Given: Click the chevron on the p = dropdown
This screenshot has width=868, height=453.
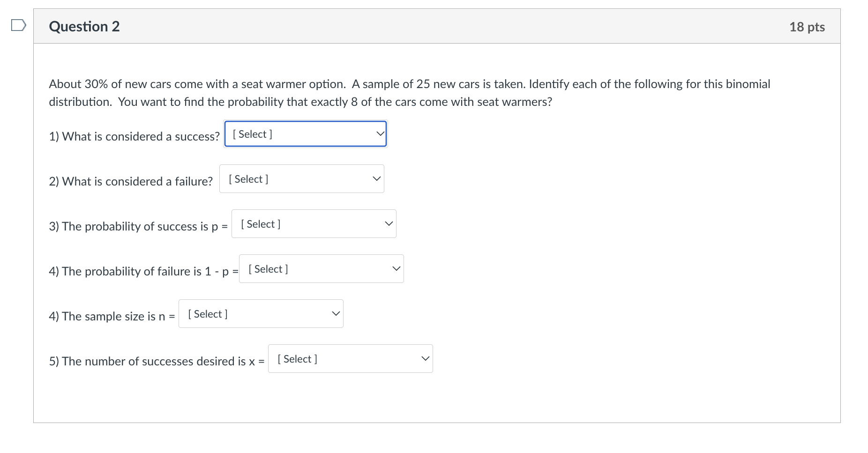Looking at the screenshot, I should (x=389, y=224).
